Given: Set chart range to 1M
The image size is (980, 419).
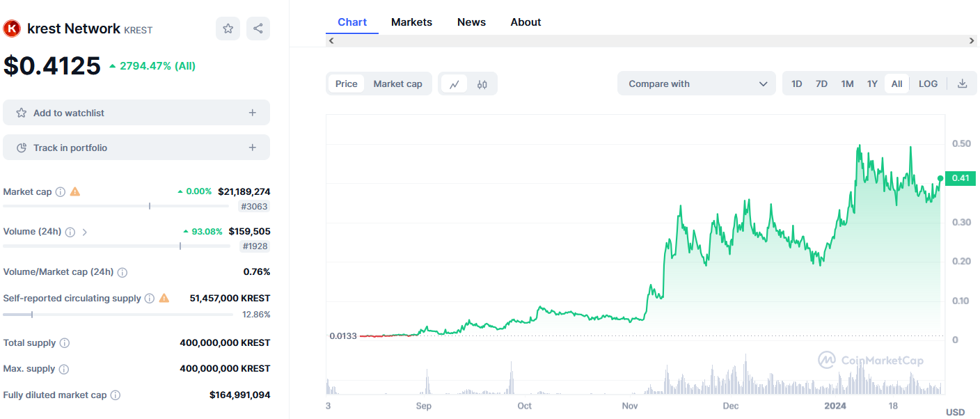Looking at the screenshot, I should (x=847, y=84).
